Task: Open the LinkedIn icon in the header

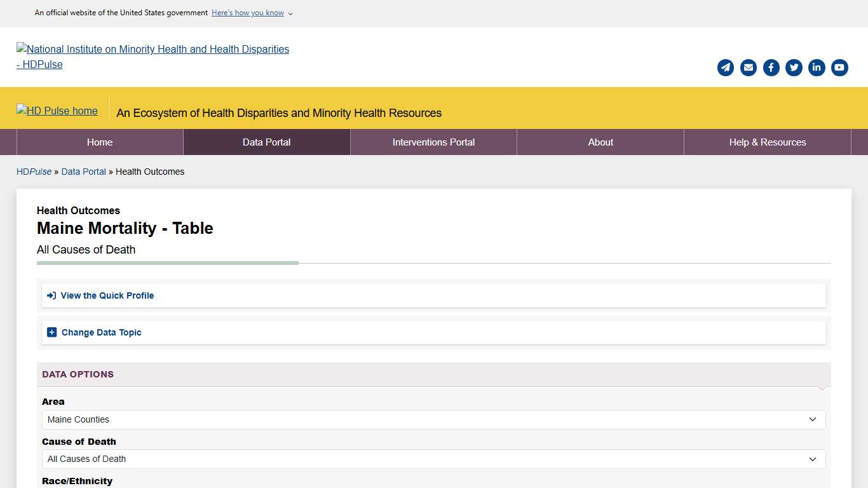Action: point(817,67)
